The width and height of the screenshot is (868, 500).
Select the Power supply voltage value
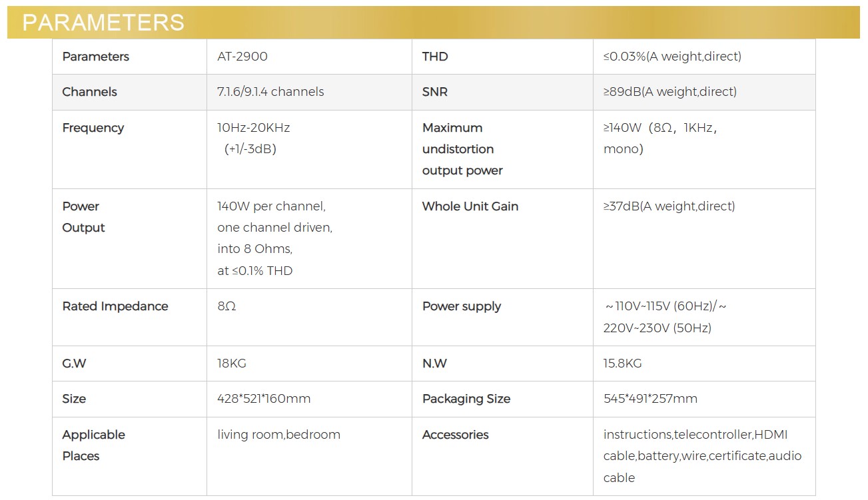[x=664, y=317]
